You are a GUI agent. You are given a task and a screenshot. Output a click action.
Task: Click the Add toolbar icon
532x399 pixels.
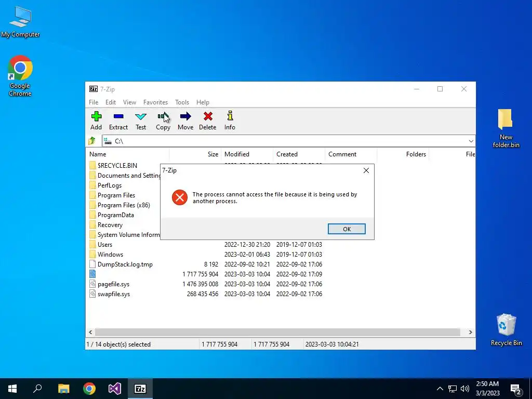tap(96, 117)
